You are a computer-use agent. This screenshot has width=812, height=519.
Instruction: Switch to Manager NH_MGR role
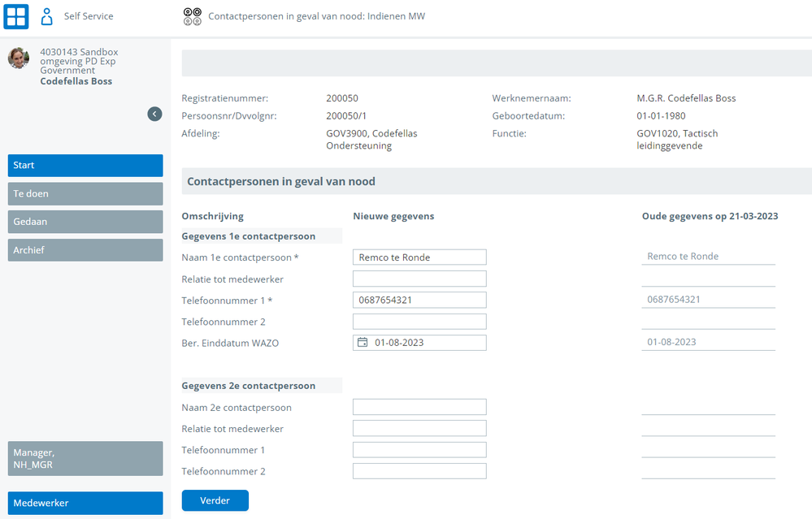point(85,458)
